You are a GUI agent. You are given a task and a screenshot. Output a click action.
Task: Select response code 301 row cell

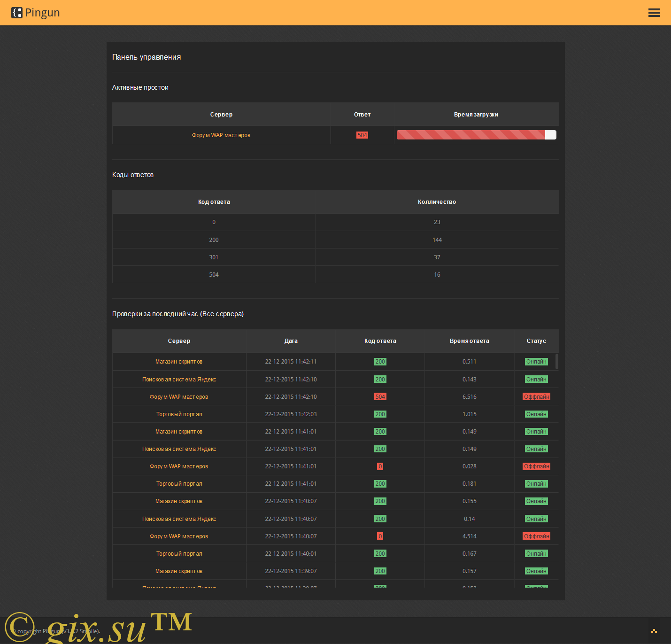click(214, 257)
